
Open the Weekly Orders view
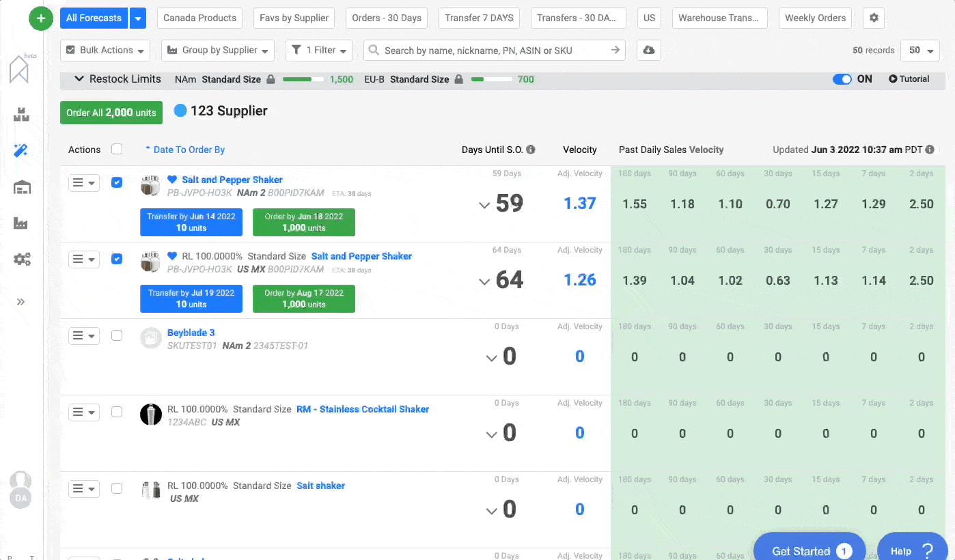[815, 18]
